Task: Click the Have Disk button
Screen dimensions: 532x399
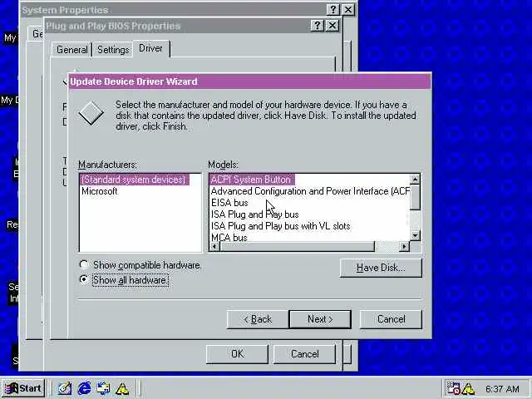Action: click(x=381, y=268)
